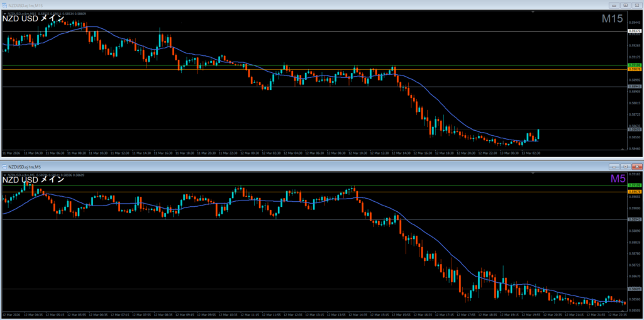Click the 0.59445 value on M15 price scale

pyautogui.click(x=635, y=23)
